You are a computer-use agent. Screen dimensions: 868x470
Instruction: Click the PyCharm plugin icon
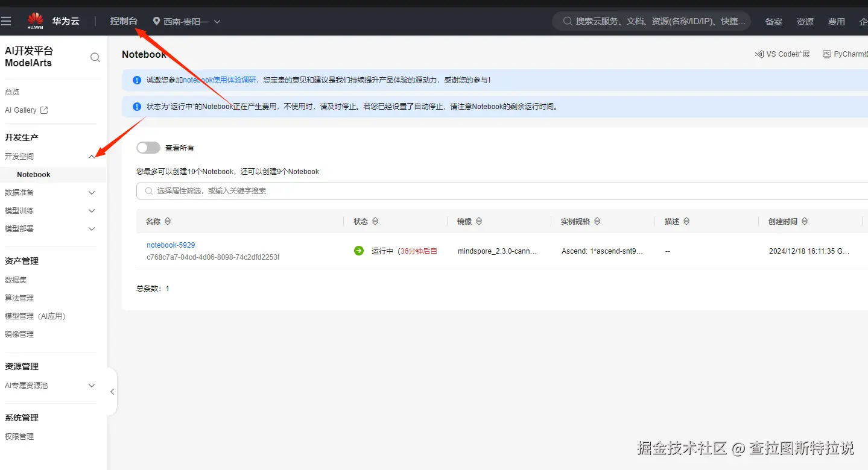827,54
